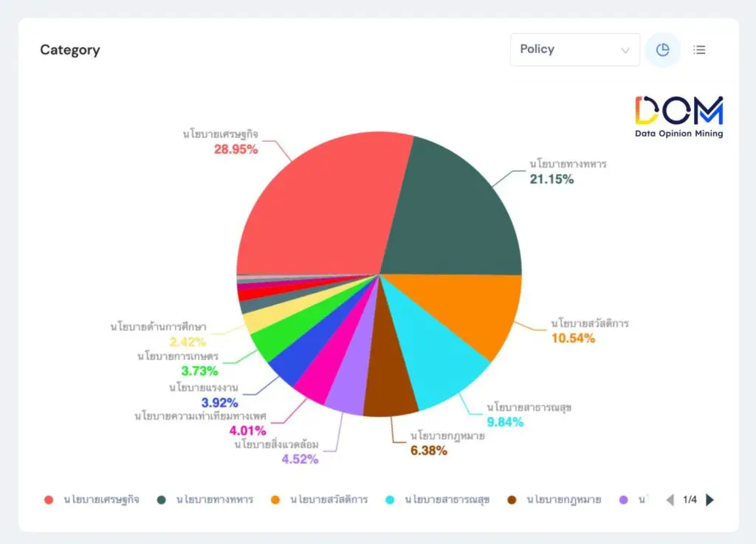Click the Category panel title
The width and height of the screenshot is (756, 544).
tap(70, 50)
